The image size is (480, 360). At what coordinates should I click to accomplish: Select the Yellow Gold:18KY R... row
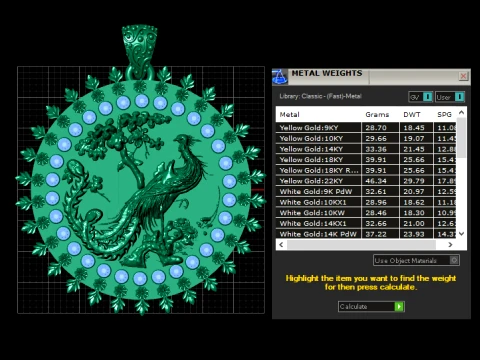point(366,170)
